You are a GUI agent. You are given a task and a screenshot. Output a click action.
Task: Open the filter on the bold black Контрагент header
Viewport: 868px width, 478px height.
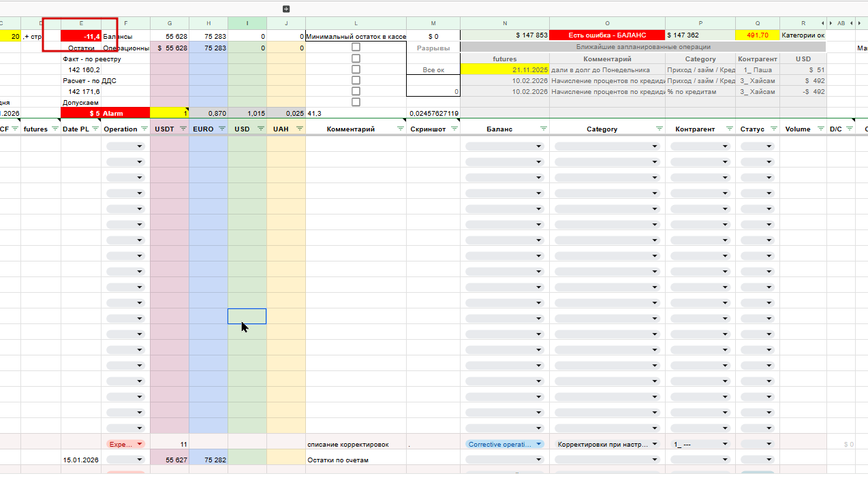pos(730,129)
